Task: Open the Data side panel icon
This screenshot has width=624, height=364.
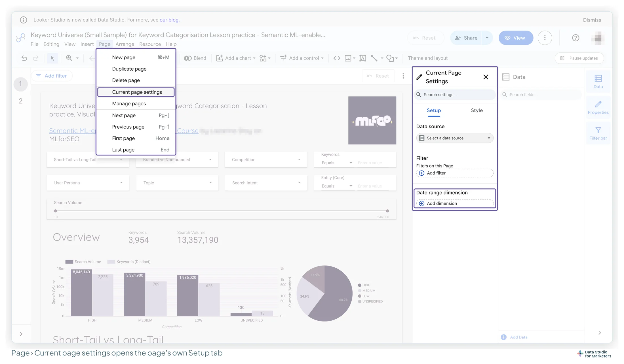Action: [598, 82]
